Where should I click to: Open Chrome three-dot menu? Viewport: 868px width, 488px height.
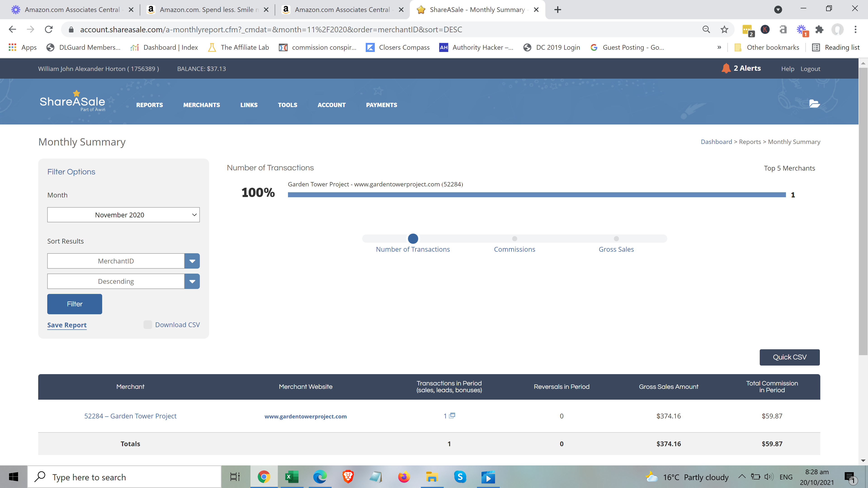(x=856, y=29)
